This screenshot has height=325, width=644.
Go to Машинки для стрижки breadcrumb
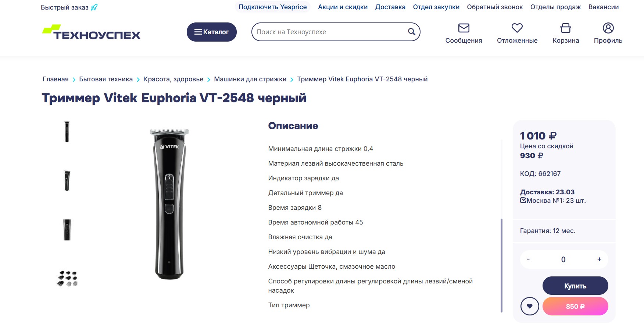pyautogui.click(x=250, y=79)
